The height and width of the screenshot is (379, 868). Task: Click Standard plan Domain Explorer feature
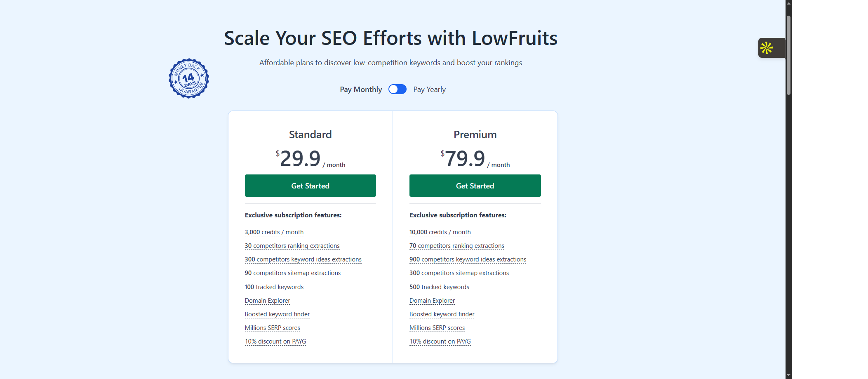[x=268, y=301]
